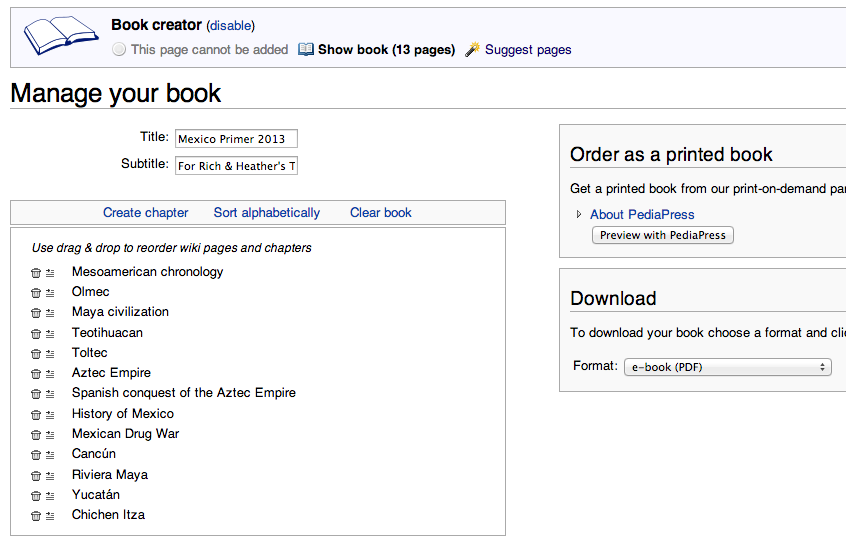The height and width of the screenshot is (548, 846).
Task: Trash the Maya civilization page
Action: (x=36, y=313)
